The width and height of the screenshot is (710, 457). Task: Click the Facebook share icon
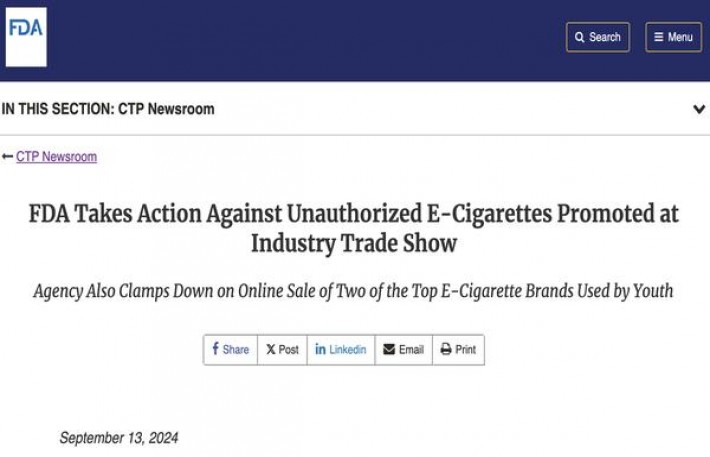pyautogui.click(x=216, y=349)
